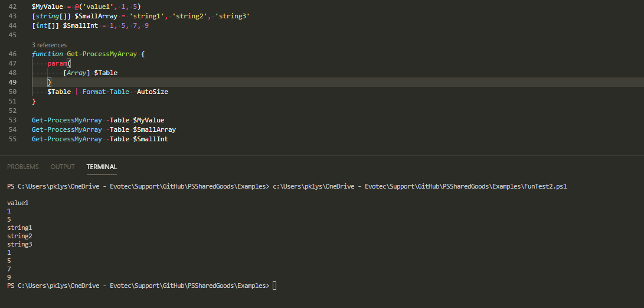Image resolution: width=644 pixels, height=308 pixels.
Task: Click $SmallArray argument on line 54
Action: point(154,129)
